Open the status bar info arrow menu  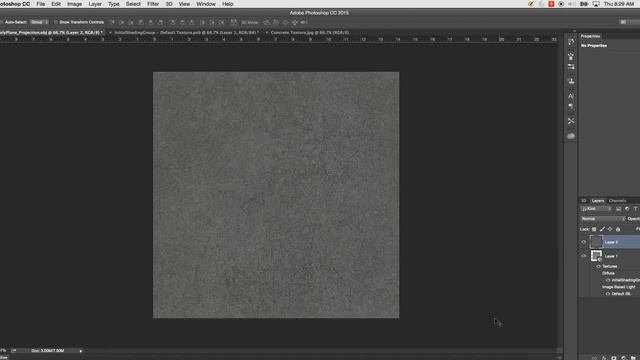pos(81,351)
